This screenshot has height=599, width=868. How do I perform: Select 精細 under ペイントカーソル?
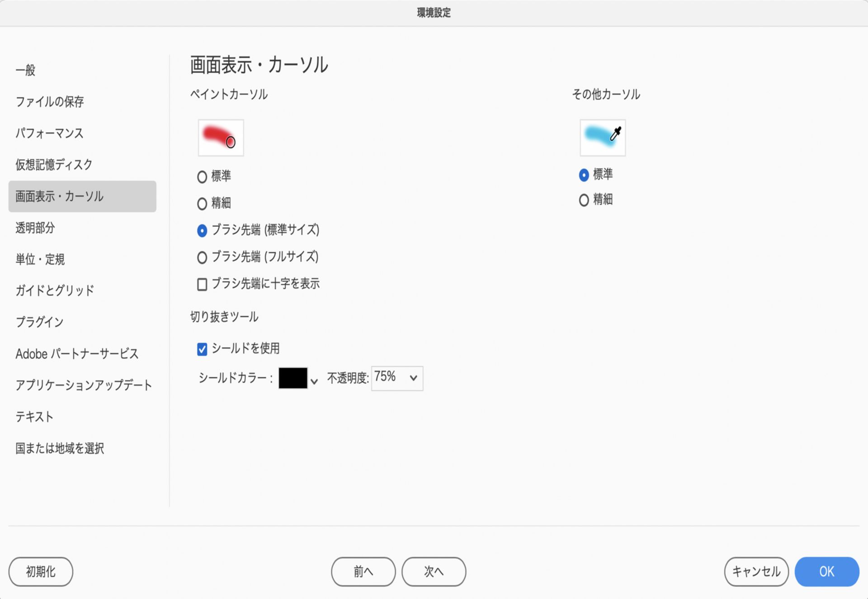(202, 204)
